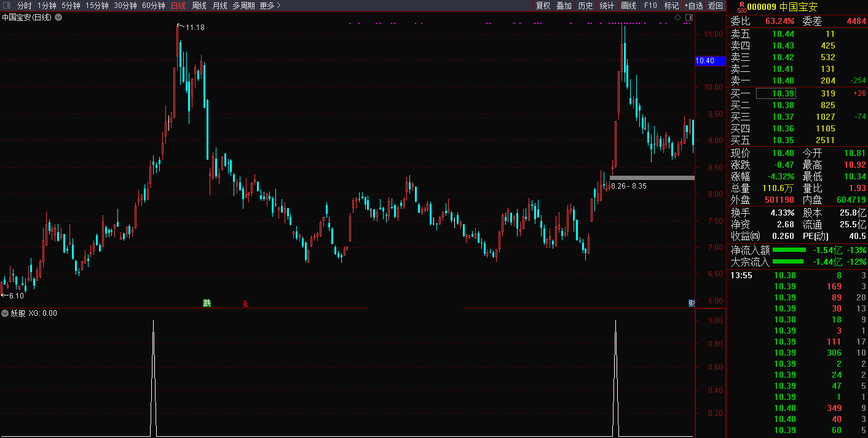Toggle the left sidebar panel icon

pyautogui.click(x=6, y=6)
